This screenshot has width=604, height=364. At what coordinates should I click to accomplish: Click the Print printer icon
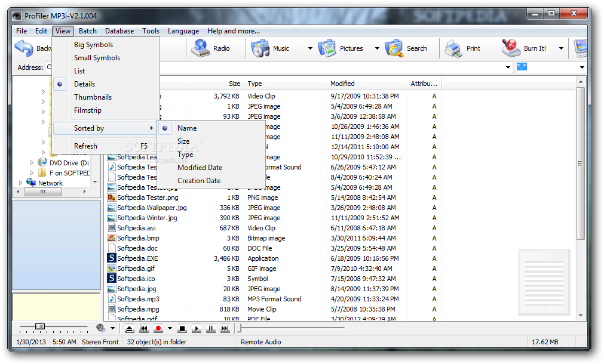[454, 48]
